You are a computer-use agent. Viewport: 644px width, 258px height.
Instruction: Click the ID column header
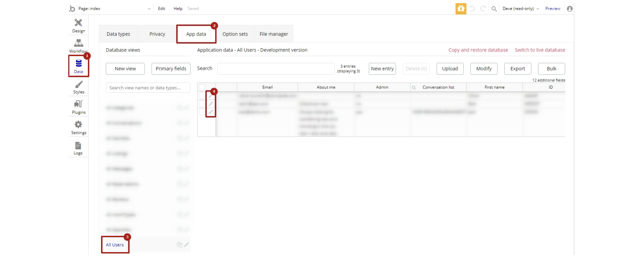pyautogui.click(x=551, y=87)
